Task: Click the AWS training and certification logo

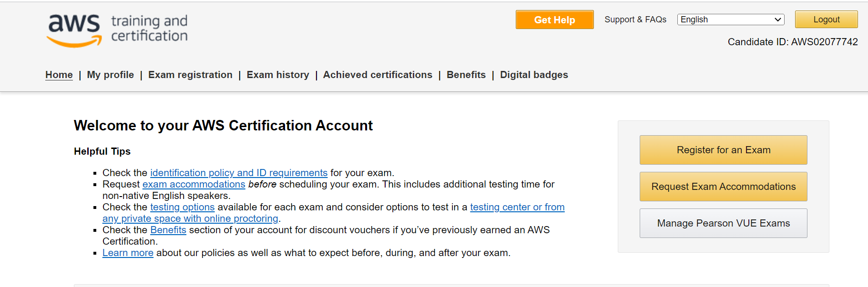Action: click(117, 30)
